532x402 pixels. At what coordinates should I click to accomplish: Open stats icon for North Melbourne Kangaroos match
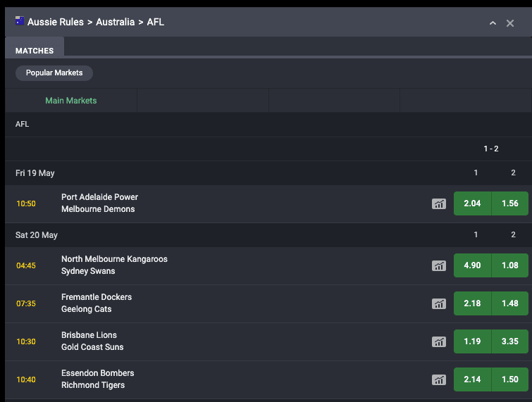pos(439,265)
